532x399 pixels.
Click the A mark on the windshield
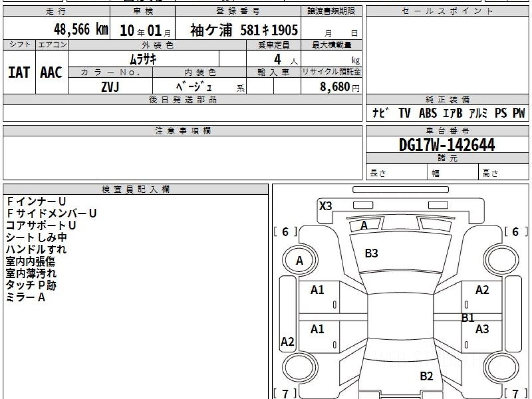pyautogui.click(x=364, y=226)
